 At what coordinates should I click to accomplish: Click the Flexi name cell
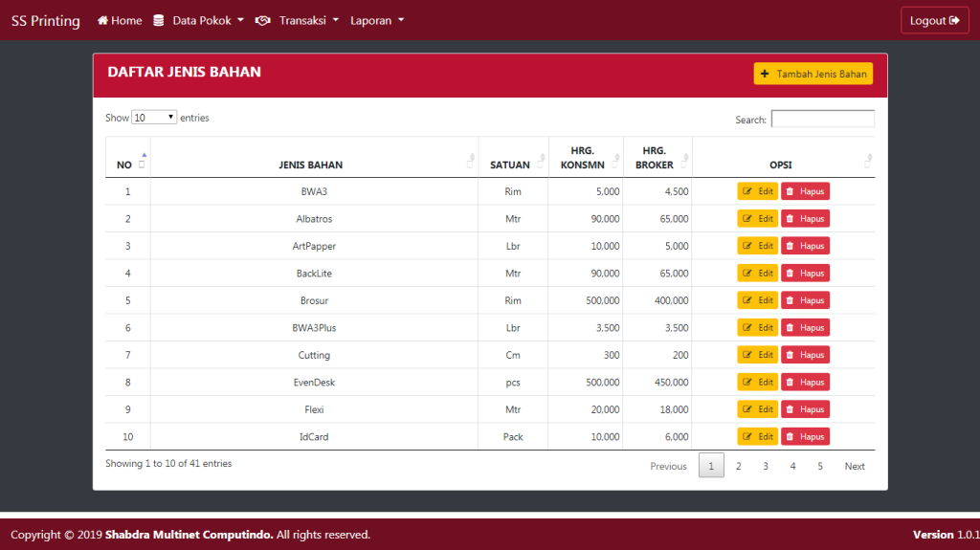coord(314,409)
